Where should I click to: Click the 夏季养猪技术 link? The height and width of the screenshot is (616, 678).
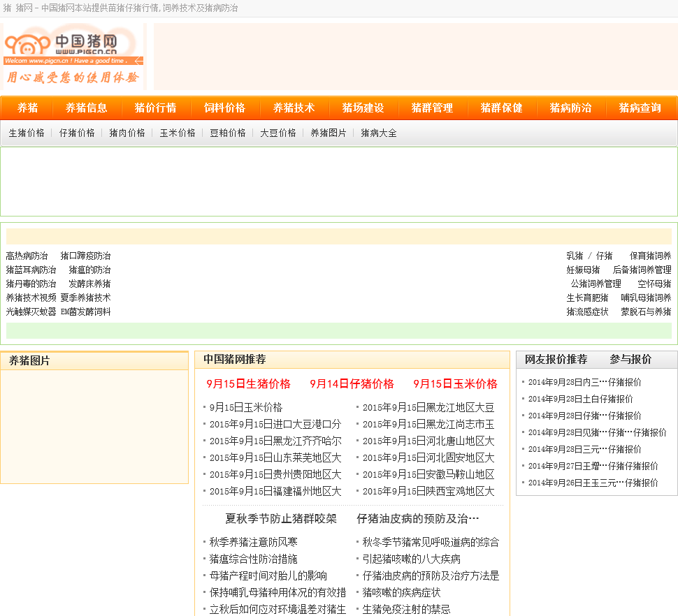point(85,298)
